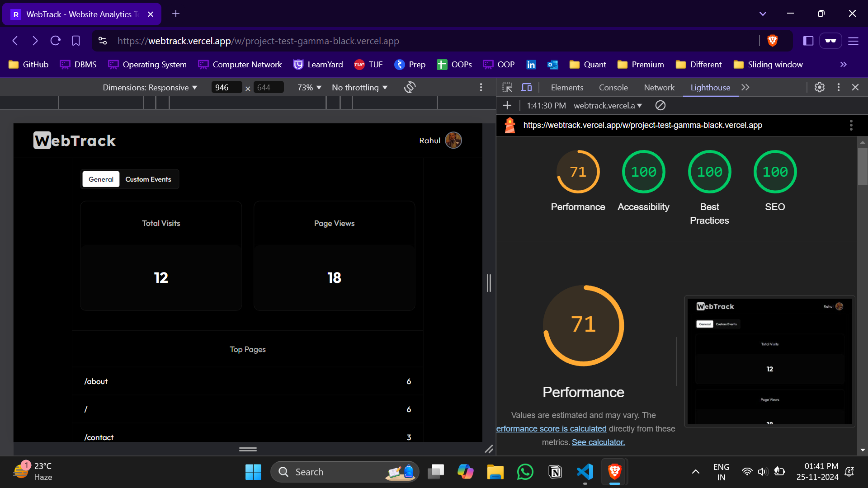Screen dimensions: 868x488
Task: Click the performance score is calculated link
Action: 552,429
